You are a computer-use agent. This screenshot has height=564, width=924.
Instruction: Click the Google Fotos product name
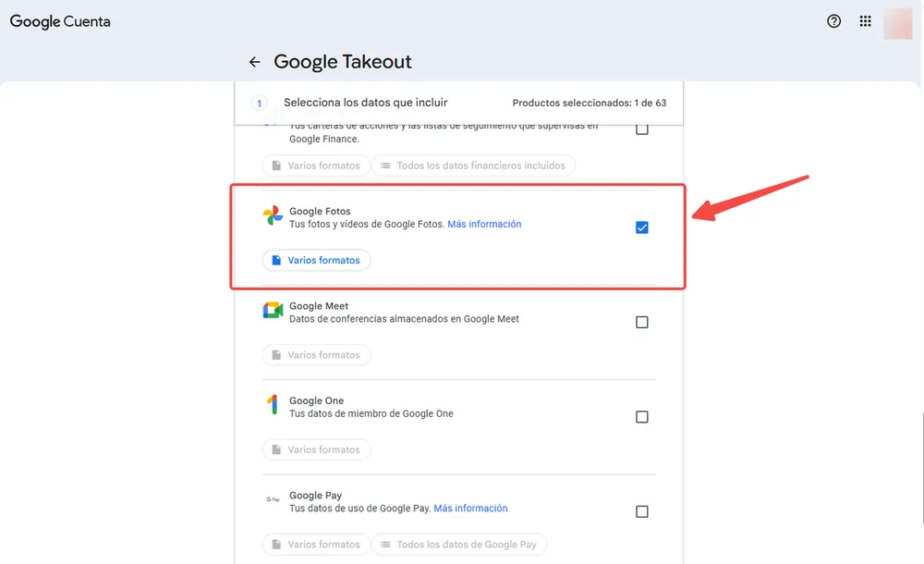320,211
